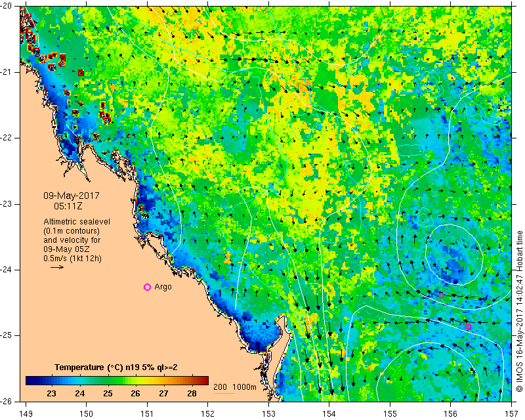The width and height of the screenshot is (525, 420).
Task: Click the time text "05:11Z"
Action: pos(68,206)
